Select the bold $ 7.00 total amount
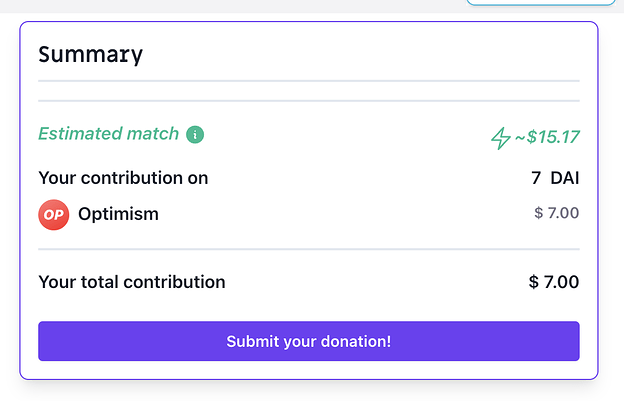The image size is (624, 401). point(554,282)
